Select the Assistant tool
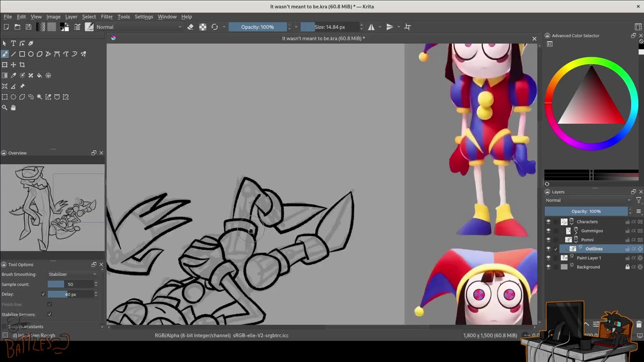 click(x=5, y=86)
